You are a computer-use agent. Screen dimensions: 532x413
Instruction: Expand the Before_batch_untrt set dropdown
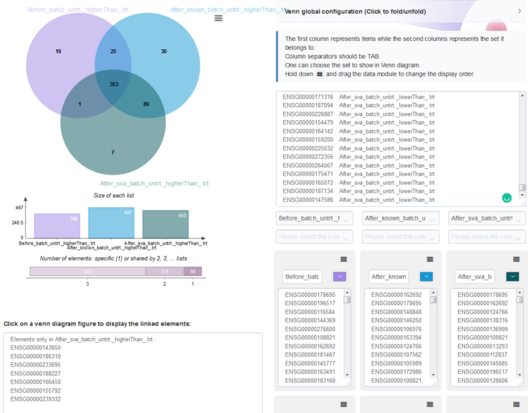(315, 218)
